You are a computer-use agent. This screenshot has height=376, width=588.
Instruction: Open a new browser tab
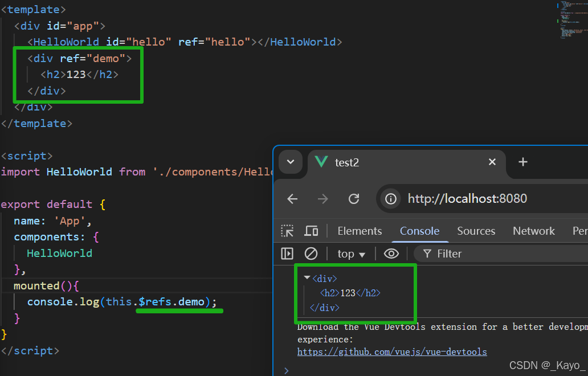[x=522, y=162]
